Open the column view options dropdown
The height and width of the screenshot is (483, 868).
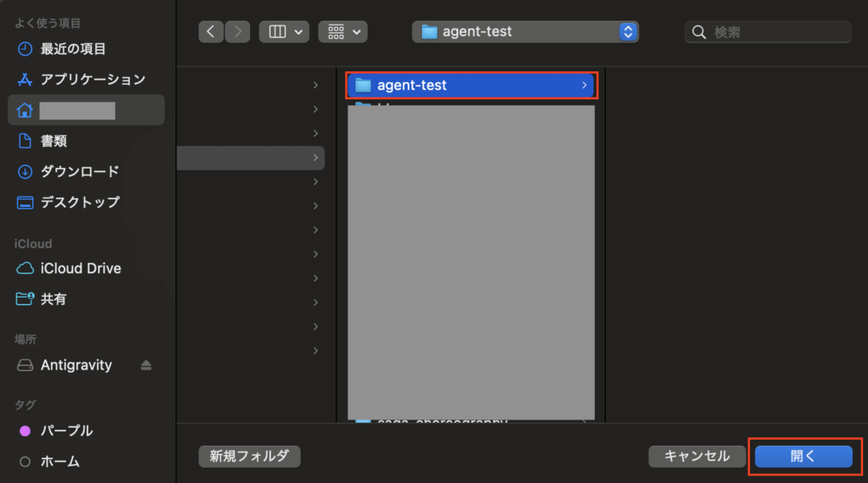pyautogui.click(x=284, y=32)
